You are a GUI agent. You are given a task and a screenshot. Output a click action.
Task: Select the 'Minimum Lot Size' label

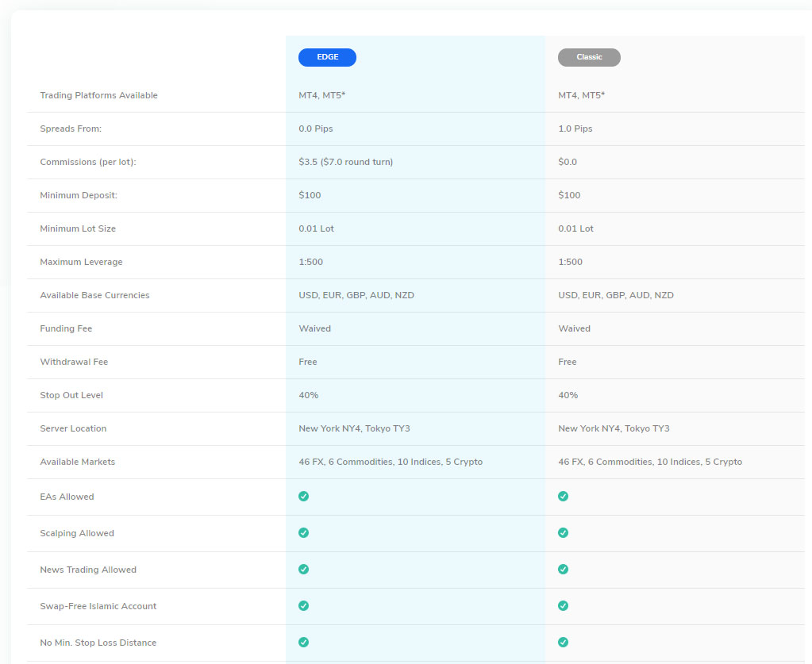[78, 228]
